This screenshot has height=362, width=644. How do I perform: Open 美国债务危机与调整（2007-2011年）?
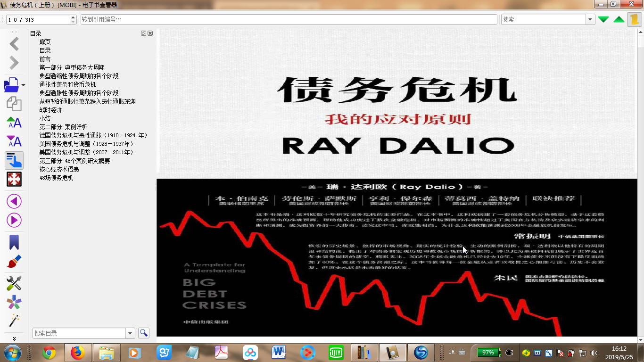[86, 152]
